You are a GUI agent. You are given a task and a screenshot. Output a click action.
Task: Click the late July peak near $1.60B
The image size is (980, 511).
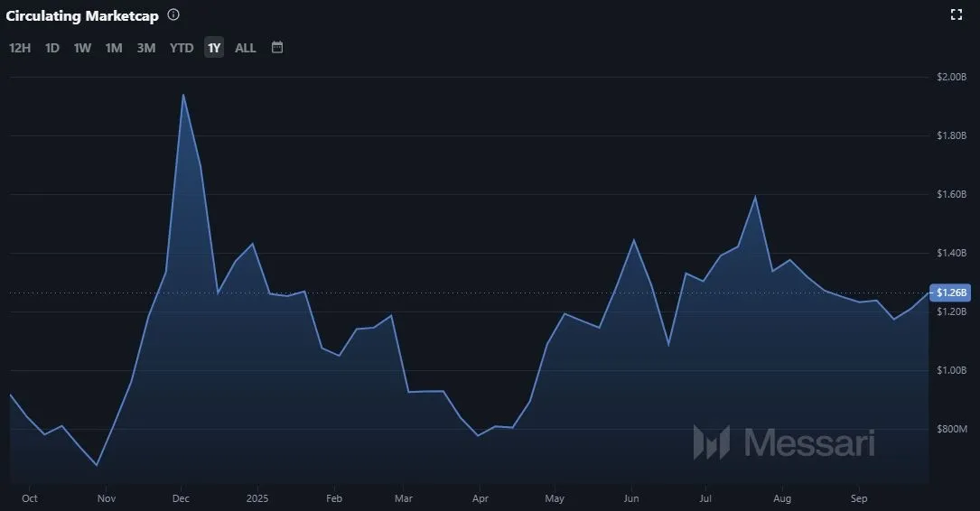click(x=755, y=197)
